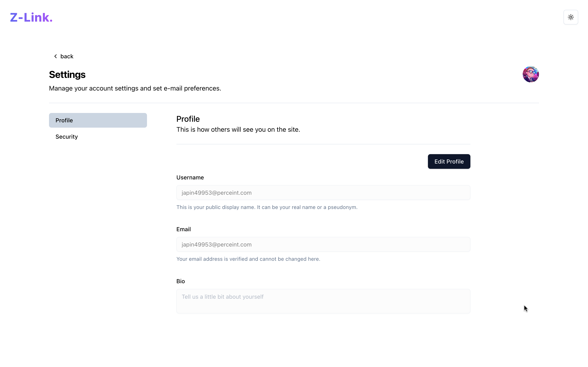Click the Z-Link logo
The height and width of the screenshot is (367, 588).
(x=31, y=18)
